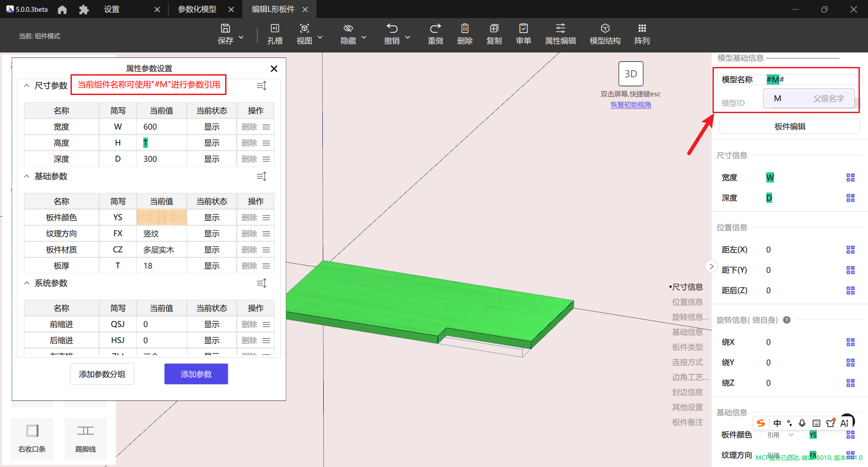This screenshot has height=467, width=868.
Task: Collapse the right panel with arrow
Action: [x=711, y=266]
